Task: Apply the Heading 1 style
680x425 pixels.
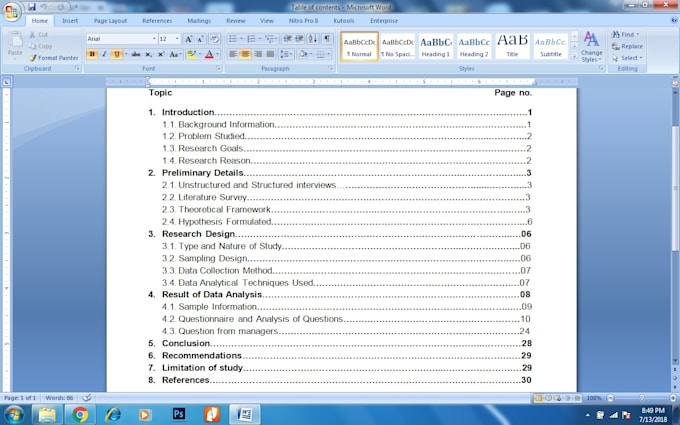Action: [x=435, y=46]
